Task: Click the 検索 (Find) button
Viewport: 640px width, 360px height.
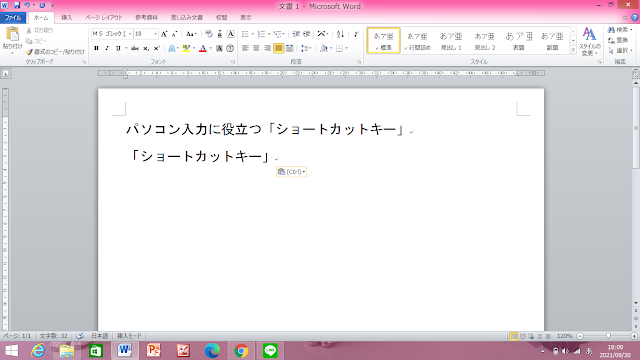Action: point(620,30)
